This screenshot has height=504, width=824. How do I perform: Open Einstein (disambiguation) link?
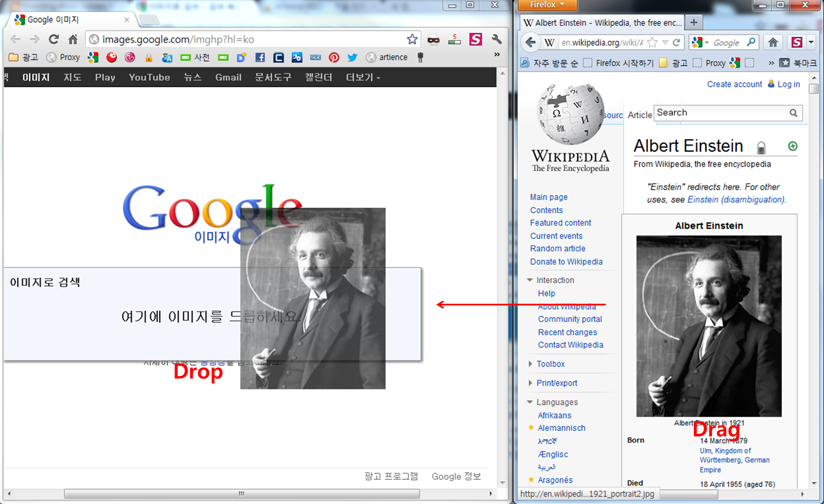point(736,199)
